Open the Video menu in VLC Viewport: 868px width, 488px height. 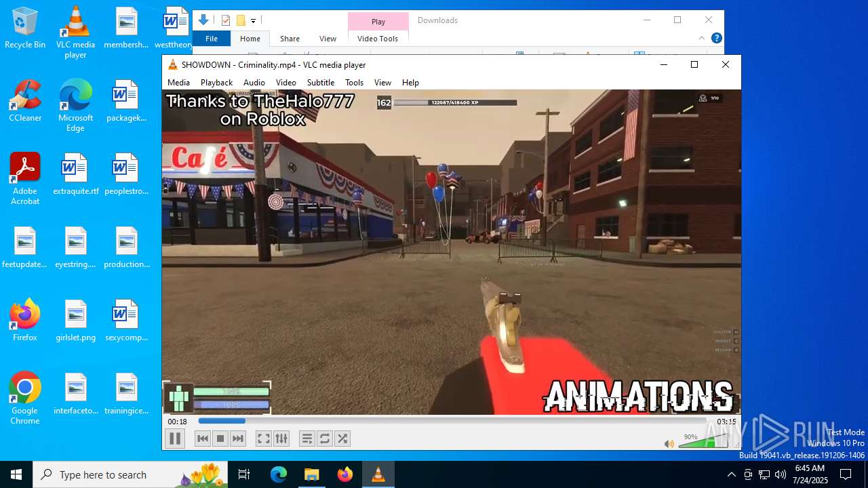pyautogui.click(x=285, y=82)
